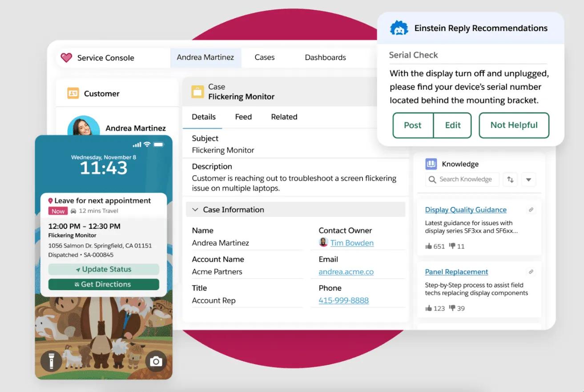Tap the Now badge on the phone

[x=58, y=211]
